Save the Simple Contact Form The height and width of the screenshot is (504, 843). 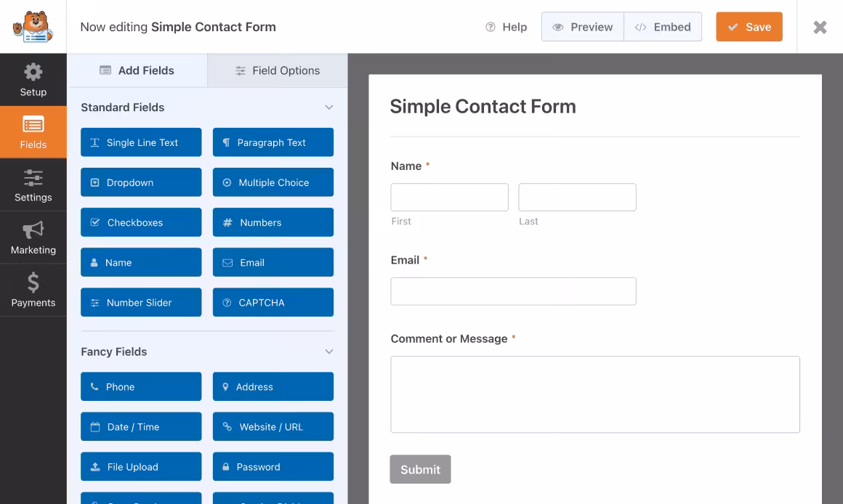tap(749, 27)
